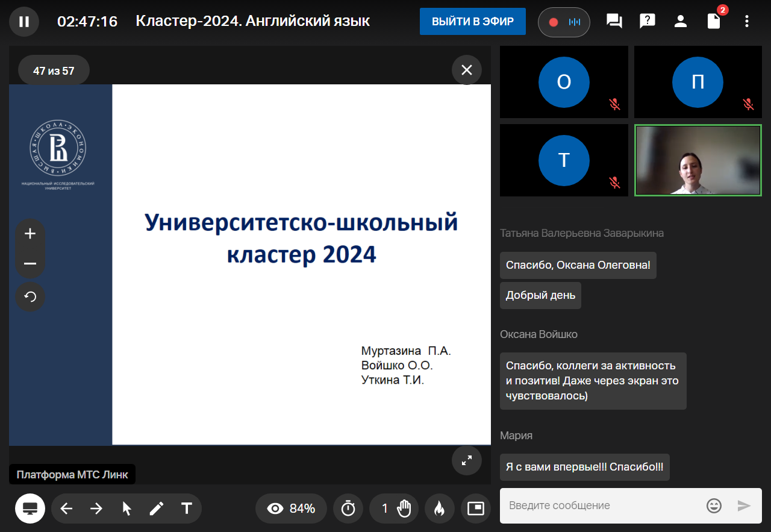This screenshot has width=771, height=532.
Task: Click the message input field
Action: pyautogui.click(x=602, y=505)
